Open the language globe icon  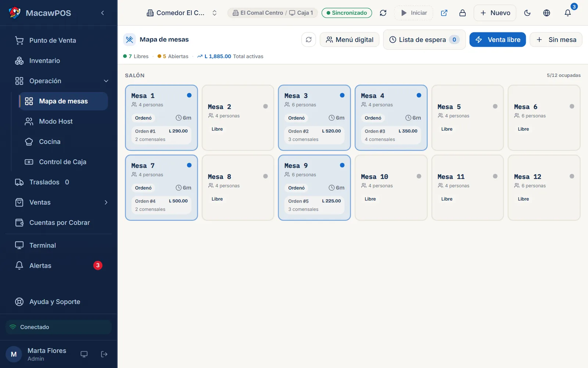(546, 13)
